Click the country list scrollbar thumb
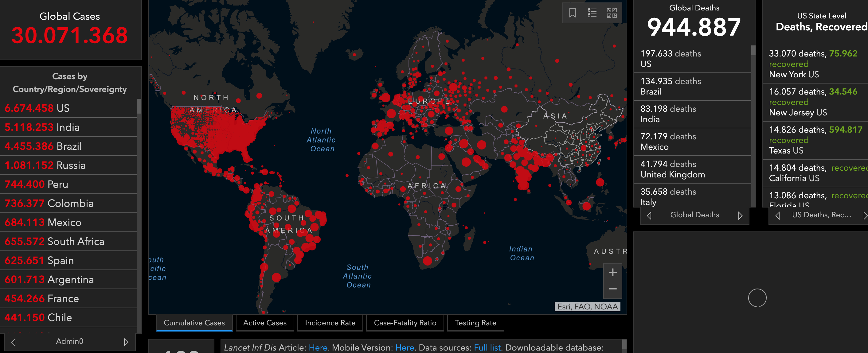 pyautogui.click(x=139, y=107)
